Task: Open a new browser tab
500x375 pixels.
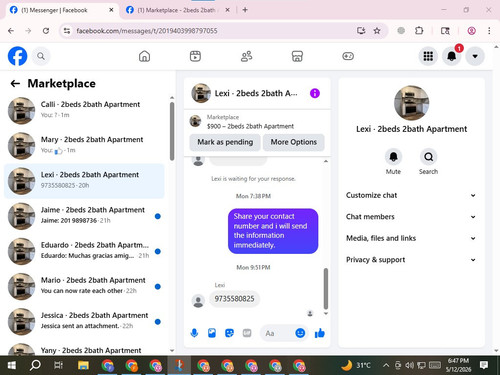Action: pyautogui.click(x=245, y=10)
